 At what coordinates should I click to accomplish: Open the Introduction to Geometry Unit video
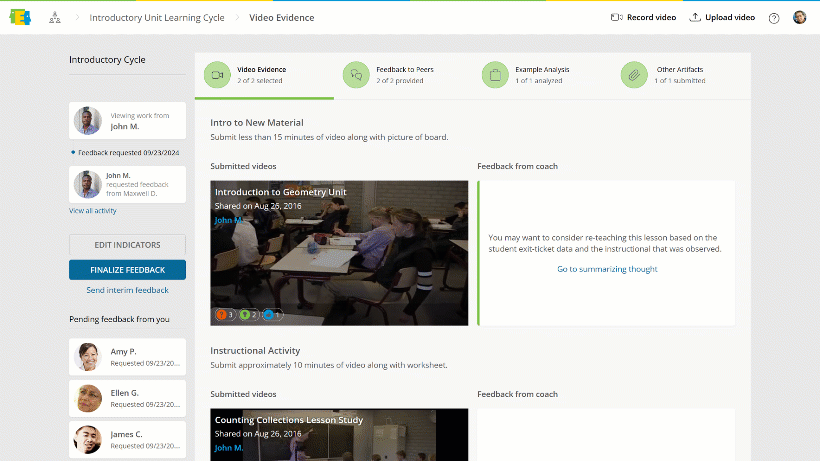click(339, 253)
